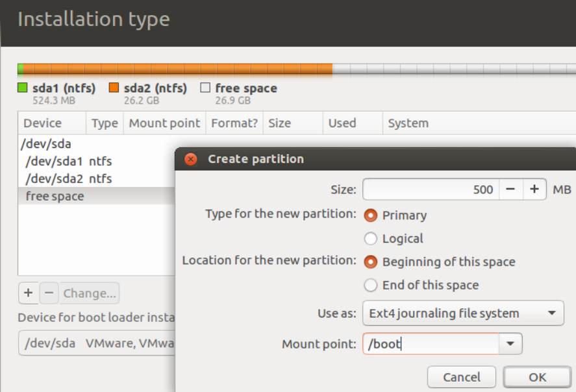Decrease partition size with minus button

click(510, 190)
